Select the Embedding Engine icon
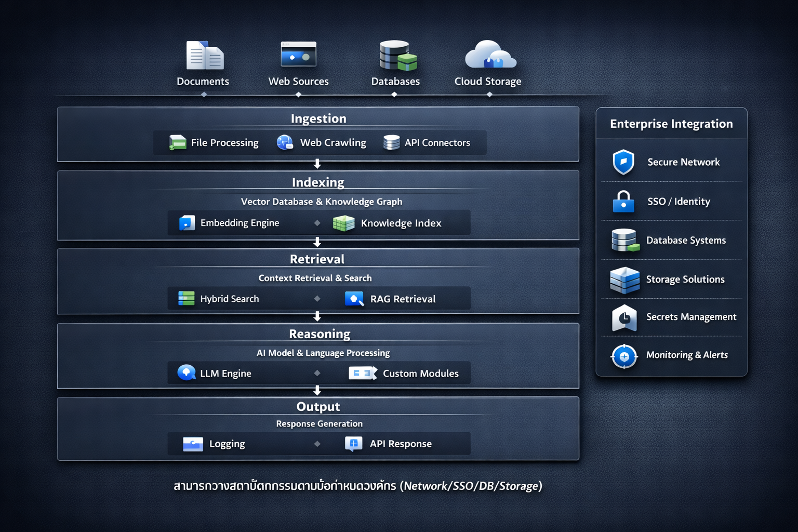The width and height of the screenshot is (798, 532). click(186, 222)
